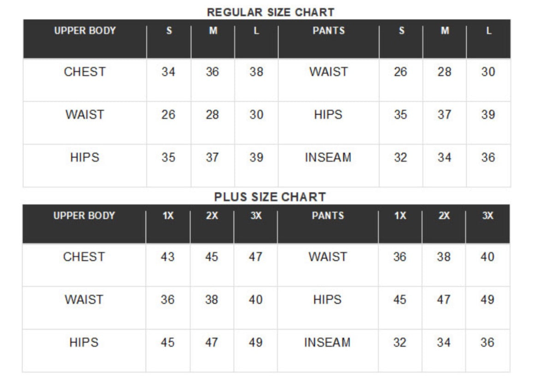Click plus chest value 43 for size 1X
This screenshot has width=540, height=392.
pos(167,257)
